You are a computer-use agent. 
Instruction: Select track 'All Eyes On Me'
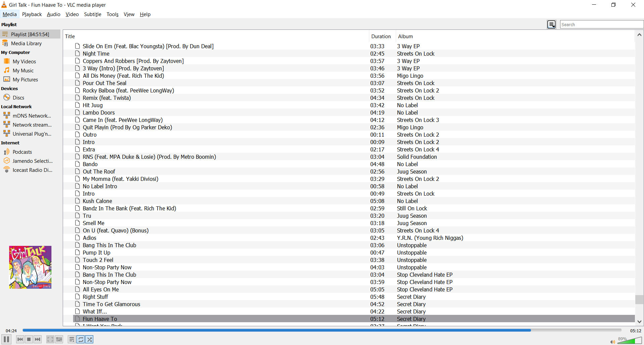pyautogui.click(x=354, y=289)
